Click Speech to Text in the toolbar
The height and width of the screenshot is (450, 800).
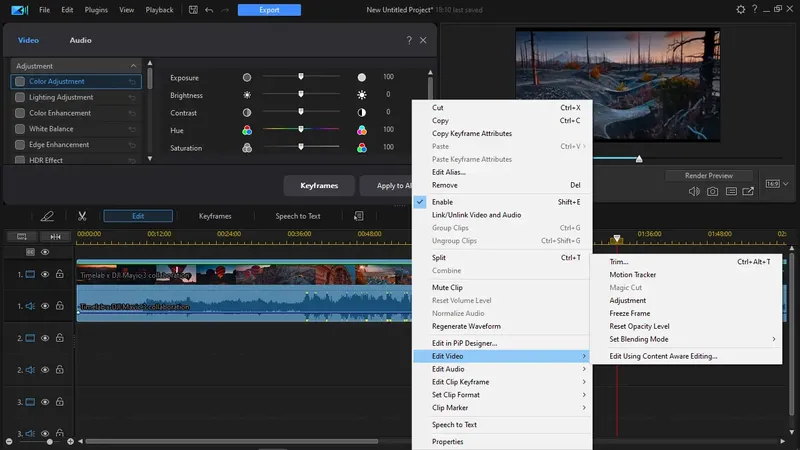point(298,216)
